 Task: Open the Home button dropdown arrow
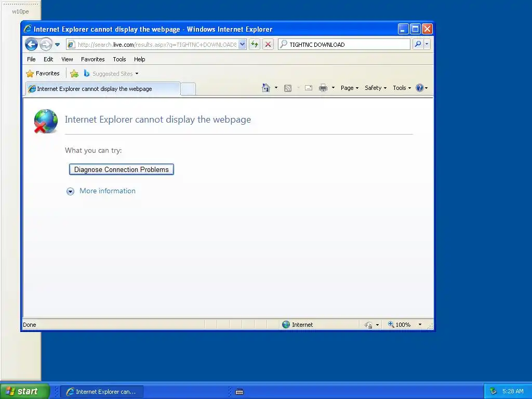click(276, 88)
